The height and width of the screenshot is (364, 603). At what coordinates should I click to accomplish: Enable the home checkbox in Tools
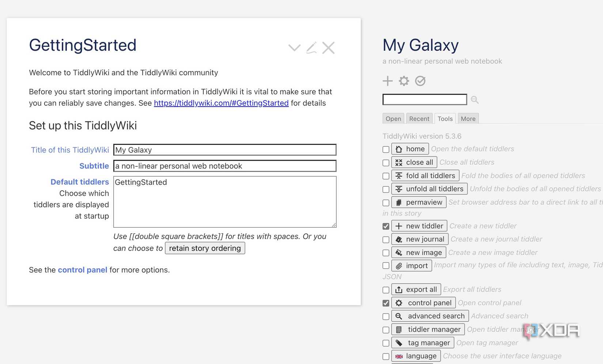(x=386, y=149)
